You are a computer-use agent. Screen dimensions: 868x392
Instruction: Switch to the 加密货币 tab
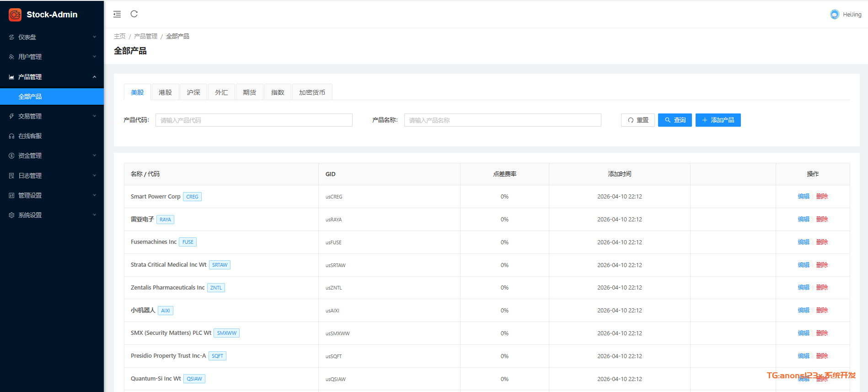pyautogui.click(x=312, y=92)
